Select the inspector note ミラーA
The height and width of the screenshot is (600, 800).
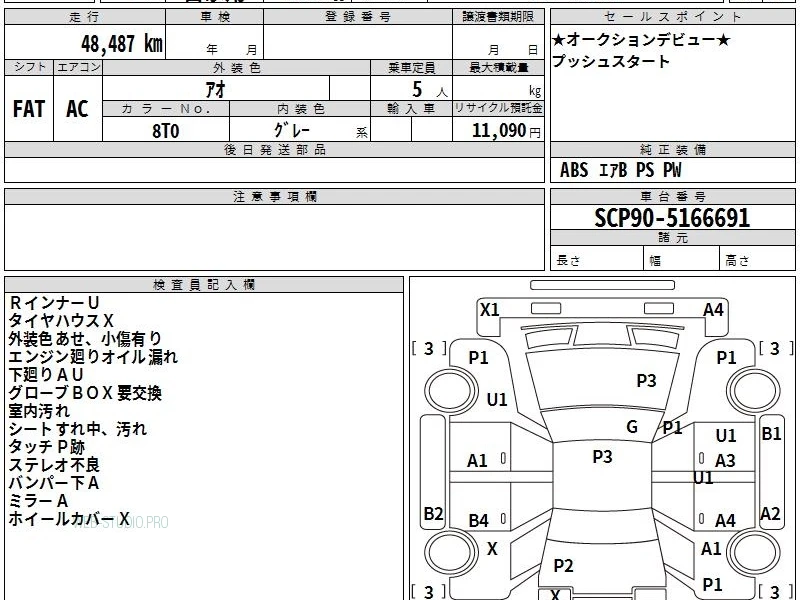[38, 501]
